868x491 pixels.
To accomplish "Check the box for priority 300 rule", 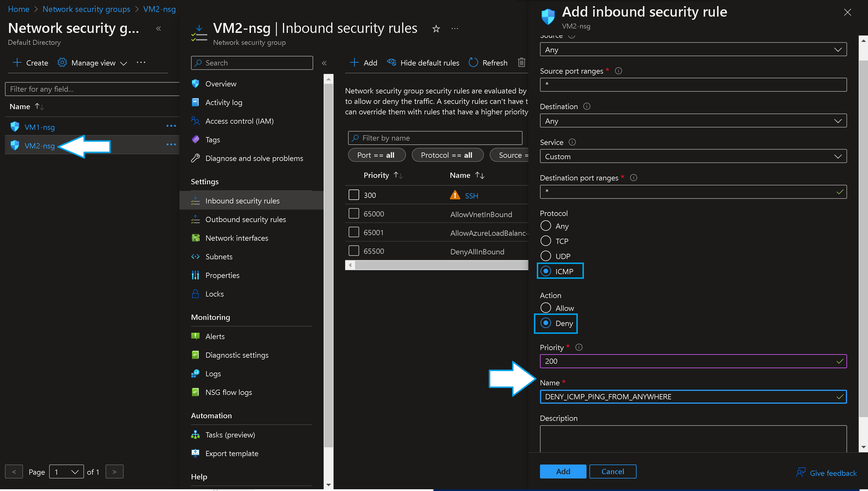I will tap(354, 195).
